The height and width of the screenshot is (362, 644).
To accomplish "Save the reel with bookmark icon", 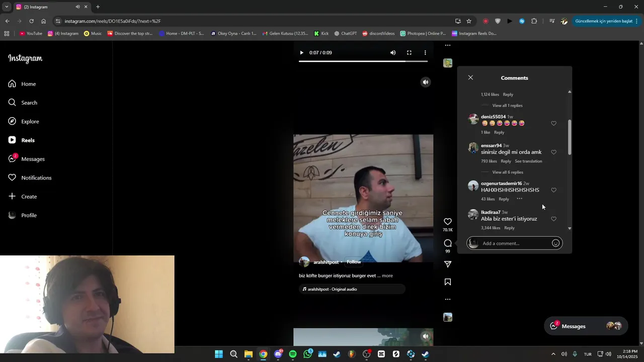I will [448, 282].
